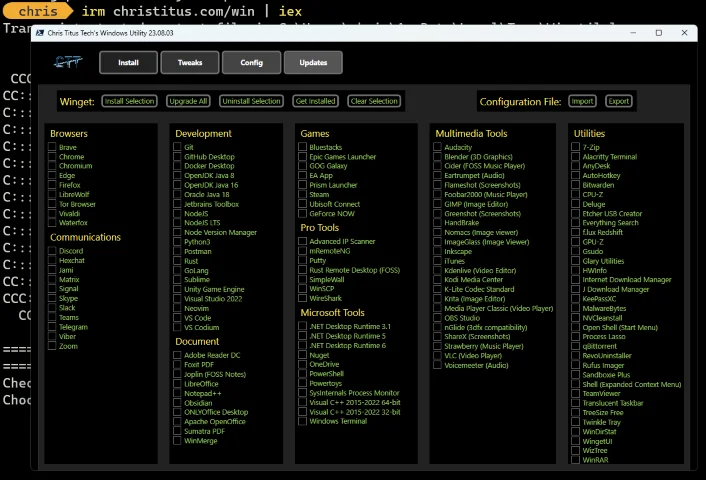The height and width of the screenshot is (480, 706).
Task: Tick the Python3 checkbox
Action: (x=177, y=241)
